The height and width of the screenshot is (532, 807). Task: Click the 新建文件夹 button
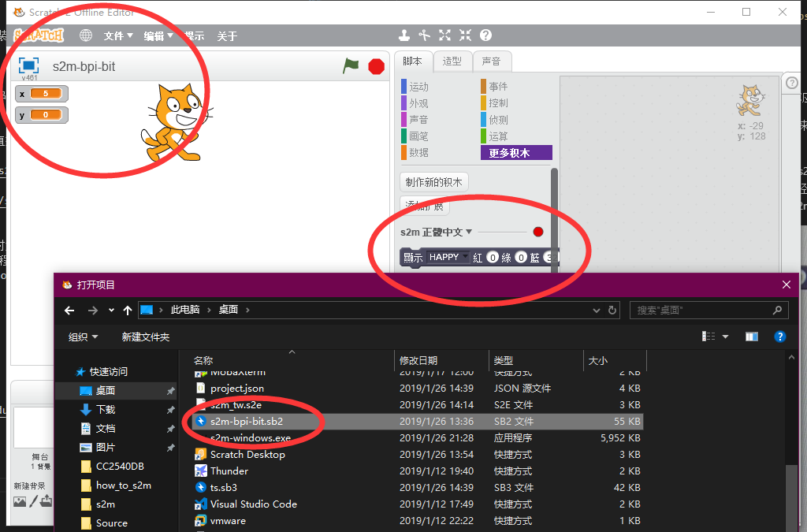tap(146, 337)
